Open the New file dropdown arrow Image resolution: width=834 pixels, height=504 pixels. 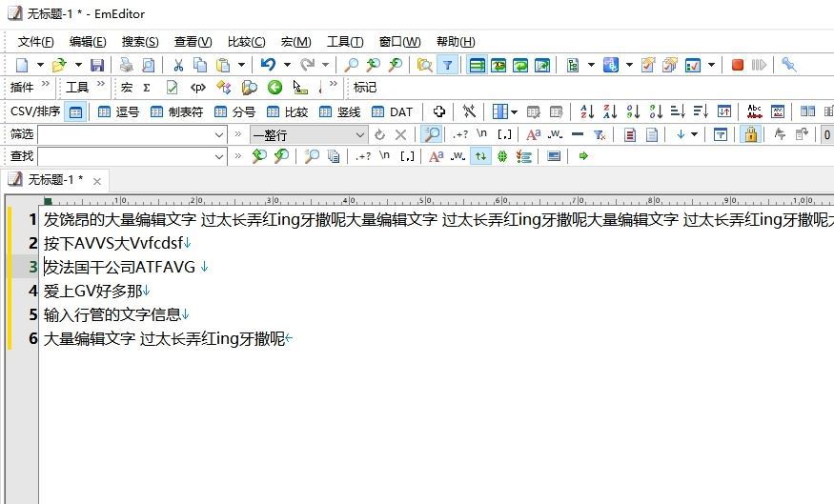tap(40, 65)
